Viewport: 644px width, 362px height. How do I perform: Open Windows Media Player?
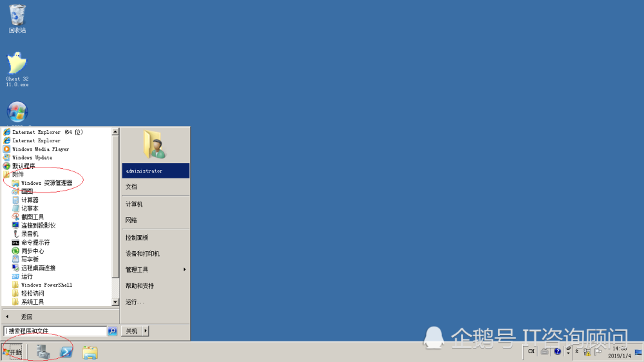coord(36,149)
